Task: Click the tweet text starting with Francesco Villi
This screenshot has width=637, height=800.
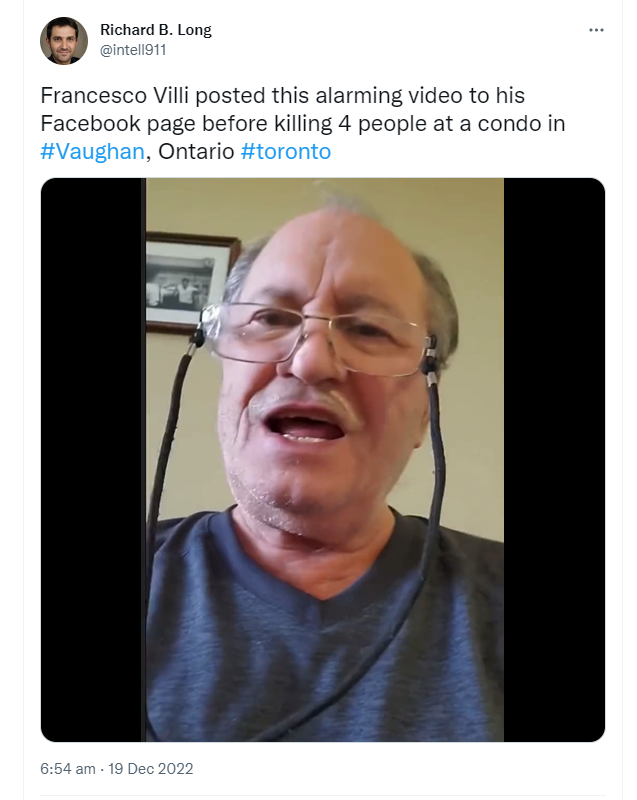Action: 303,123
